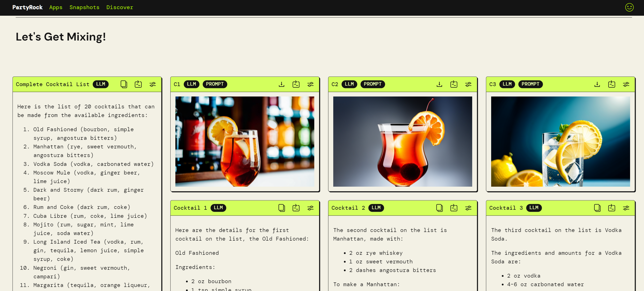The height and width of the screenshot is (291, 644).
Task: Regenerate the Cocktail 2 widget
Action: coord(454,208)
